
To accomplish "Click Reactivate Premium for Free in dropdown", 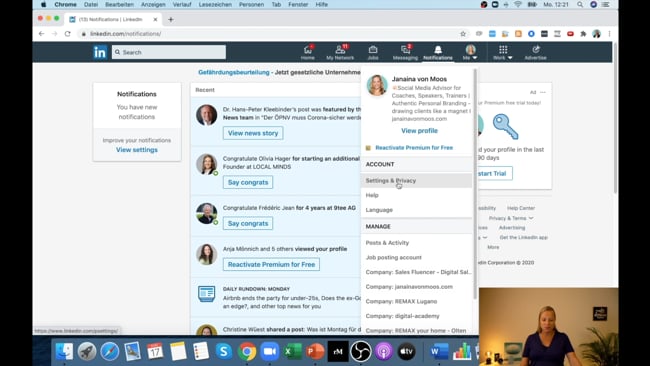I will point(414,148).
